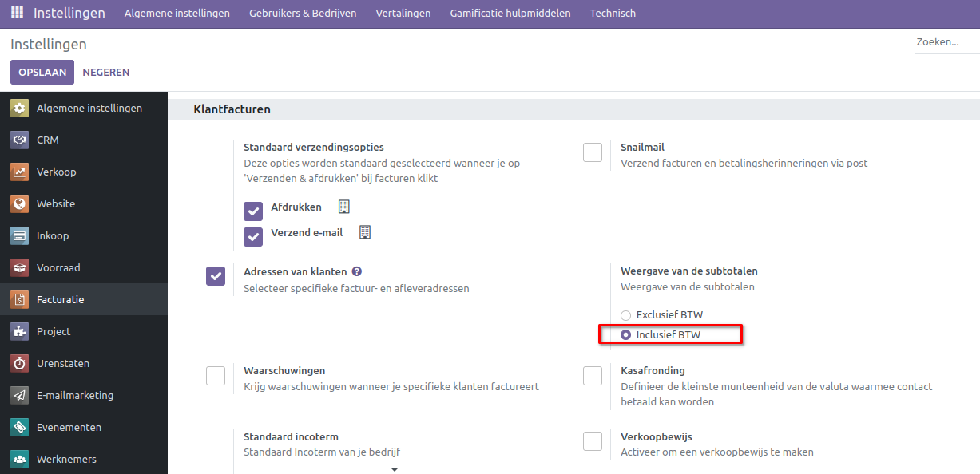Viewport: 980px width, 474px height.
Task: Open the Vertalingen menu
Action: pos(403,13)
